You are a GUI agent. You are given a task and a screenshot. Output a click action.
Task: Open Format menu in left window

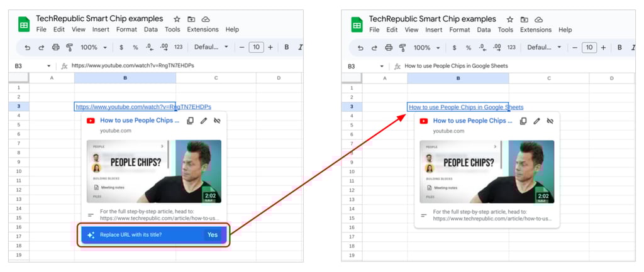click(x=126, y=30)
